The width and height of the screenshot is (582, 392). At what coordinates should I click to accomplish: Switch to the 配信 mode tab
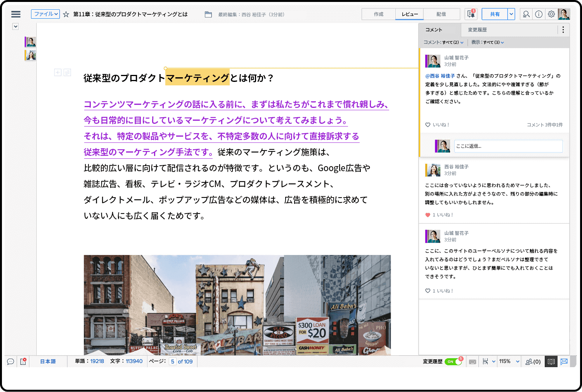pyautogui.click(x=441, y=14)
